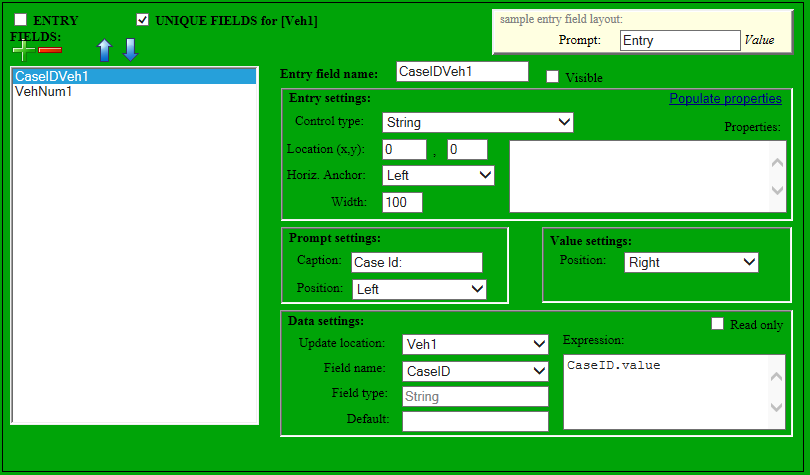Click the Entry field name text box

click(462, 71)
